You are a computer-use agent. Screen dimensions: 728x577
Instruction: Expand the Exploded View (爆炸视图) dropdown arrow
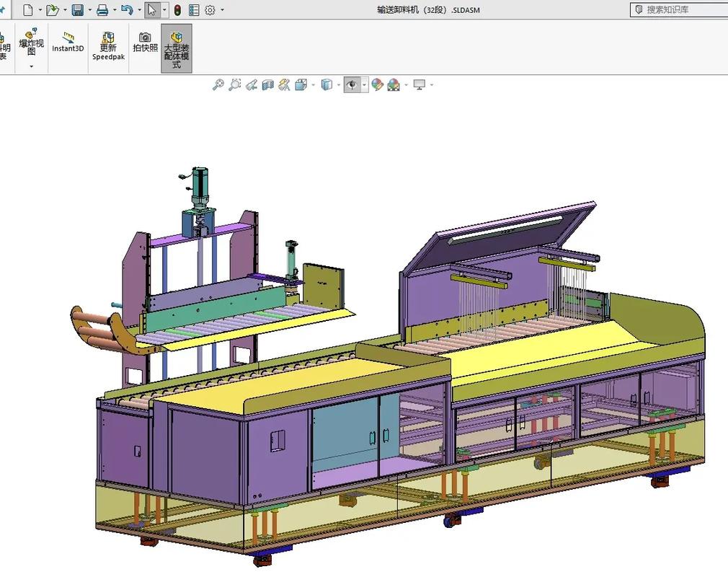tap(31, 66)
